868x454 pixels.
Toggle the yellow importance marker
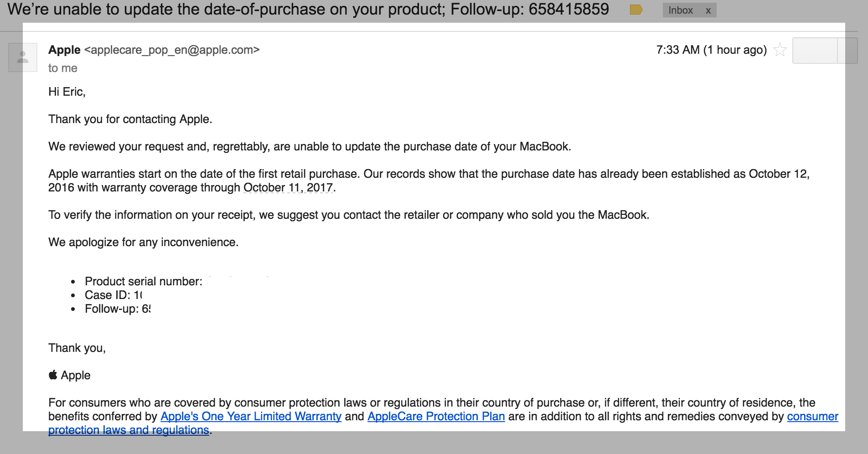tap(636, 10)
